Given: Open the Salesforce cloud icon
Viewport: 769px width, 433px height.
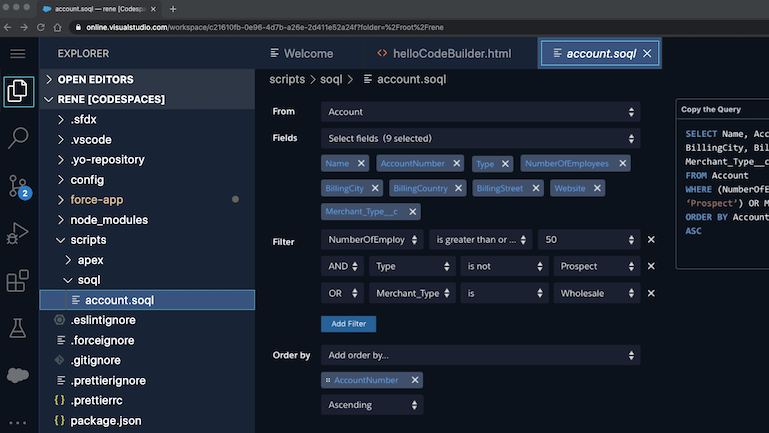Looking at the screenshot, I should [18, 376].
